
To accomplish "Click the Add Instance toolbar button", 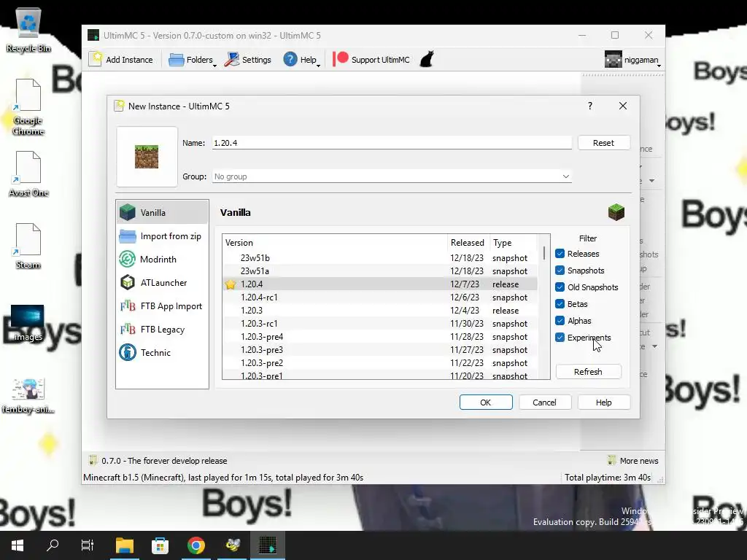I will [x=121, y=60].
